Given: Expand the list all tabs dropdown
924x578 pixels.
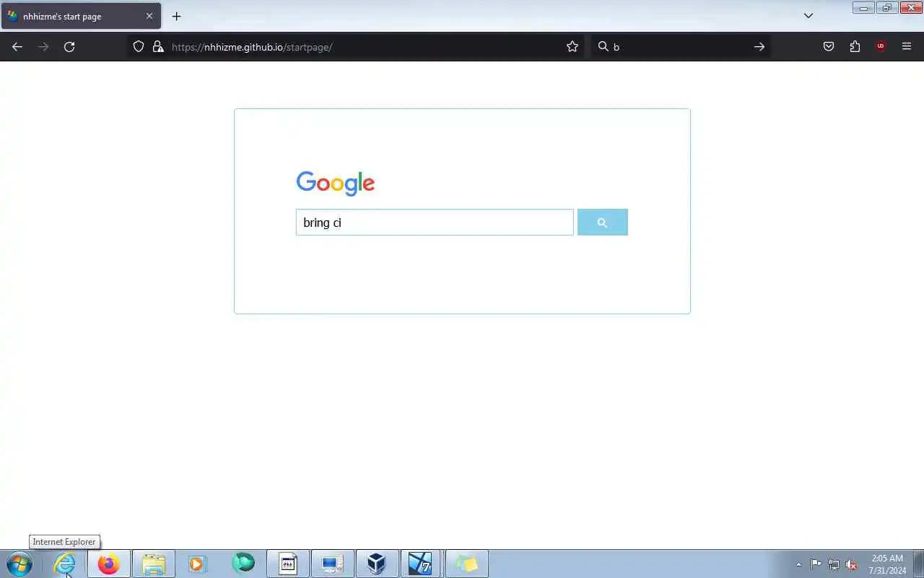Looking at the screenshot, I should point(808,16).
